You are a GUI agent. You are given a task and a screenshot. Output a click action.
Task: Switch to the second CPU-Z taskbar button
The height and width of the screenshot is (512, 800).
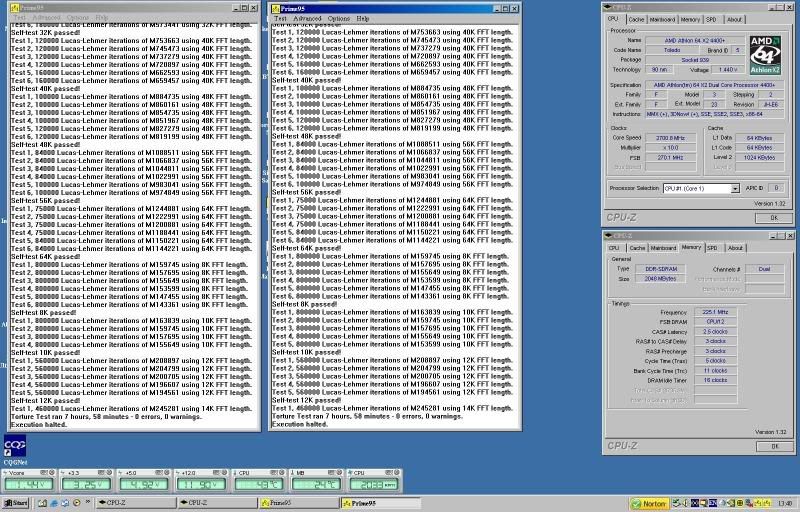click(x=218, y=503)
